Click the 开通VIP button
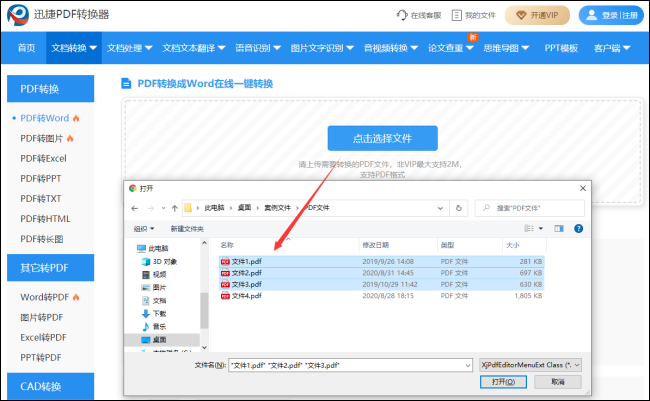The width and height of the screenshot is (650, 401). [x=537, y=15]
